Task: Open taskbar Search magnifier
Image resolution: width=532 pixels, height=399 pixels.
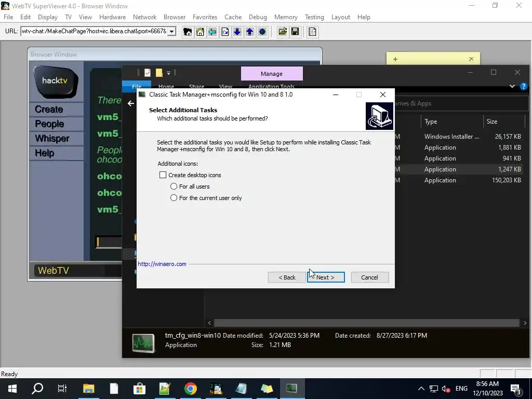Action: [x=37, y=389]
